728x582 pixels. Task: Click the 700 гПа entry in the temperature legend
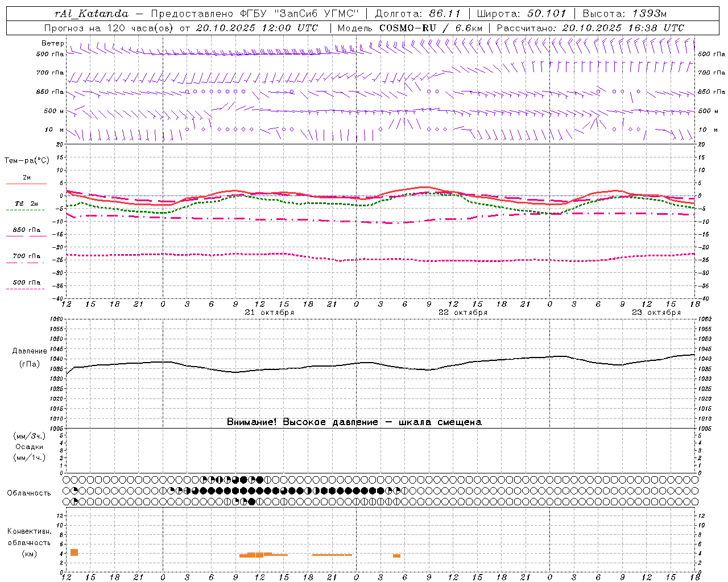(27, 256)
